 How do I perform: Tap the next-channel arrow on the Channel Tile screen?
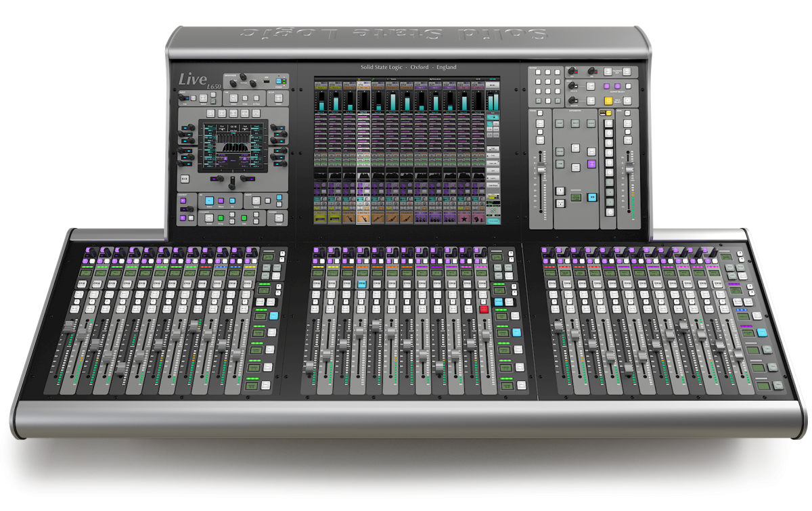(x=245, y=129)
